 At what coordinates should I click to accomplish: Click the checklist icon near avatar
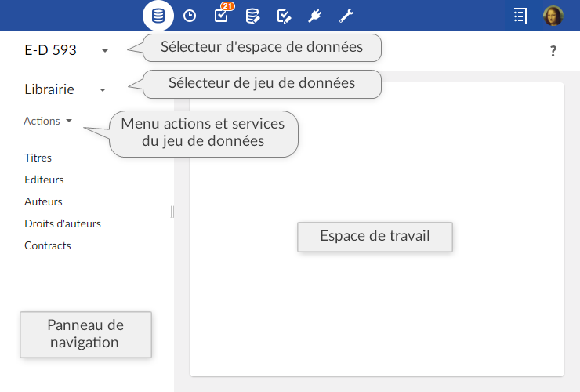point(520,16)
